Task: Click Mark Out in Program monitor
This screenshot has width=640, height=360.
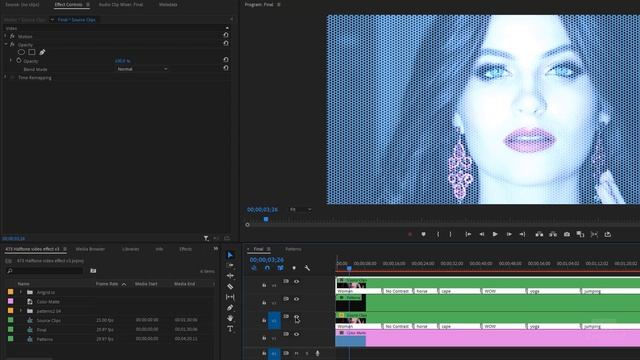Action: pos(451,234)
